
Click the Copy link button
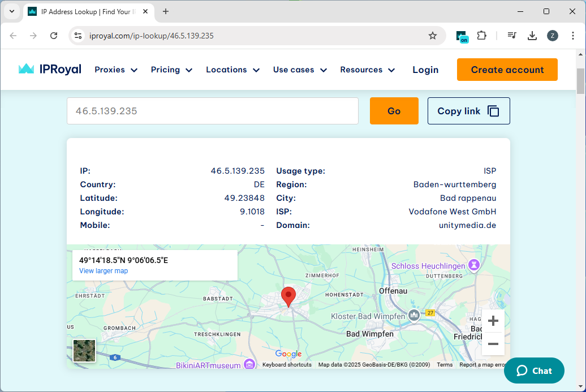[x=469, y=111]
